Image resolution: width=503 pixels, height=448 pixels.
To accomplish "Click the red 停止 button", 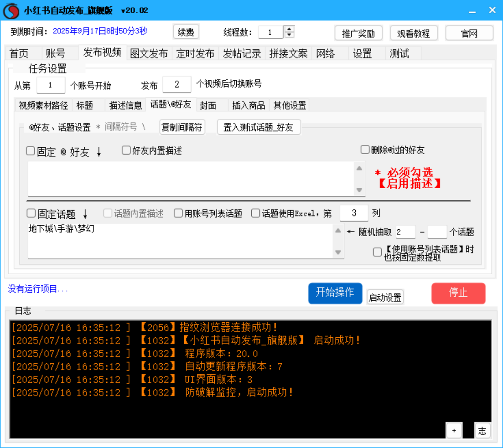I will click(x=458, y=293).
